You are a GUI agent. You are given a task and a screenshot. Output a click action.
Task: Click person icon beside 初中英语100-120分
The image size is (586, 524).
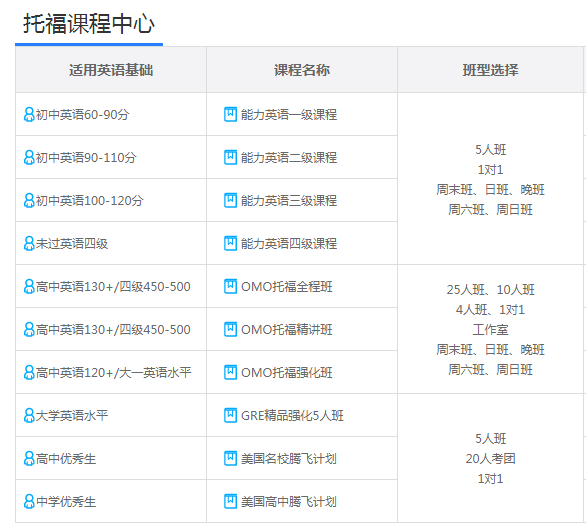[29, 200]
